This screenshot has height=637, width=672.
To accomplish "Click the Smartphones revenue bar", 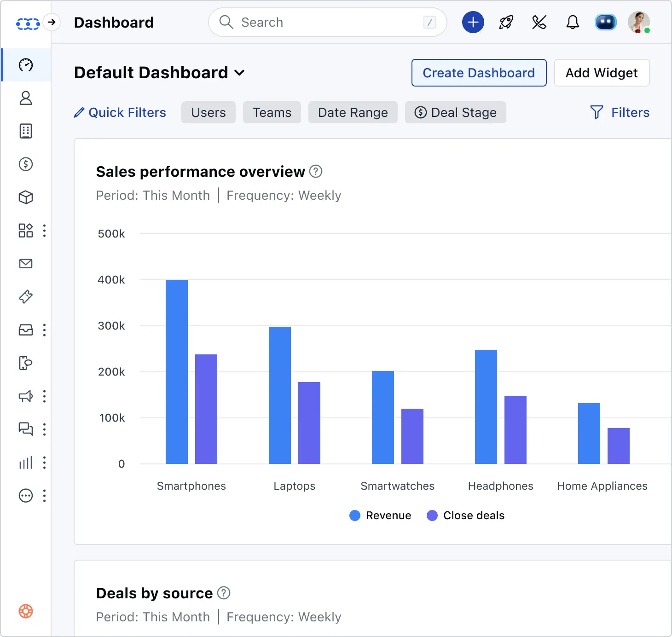I will click(177, 372).
